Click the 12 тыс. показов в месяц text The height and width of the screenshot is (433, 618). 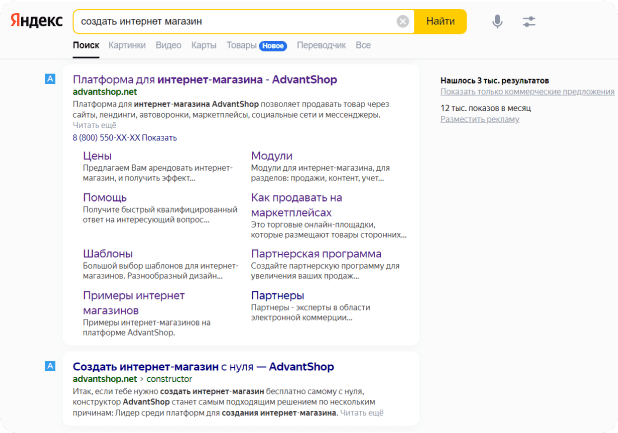[486, 108]
